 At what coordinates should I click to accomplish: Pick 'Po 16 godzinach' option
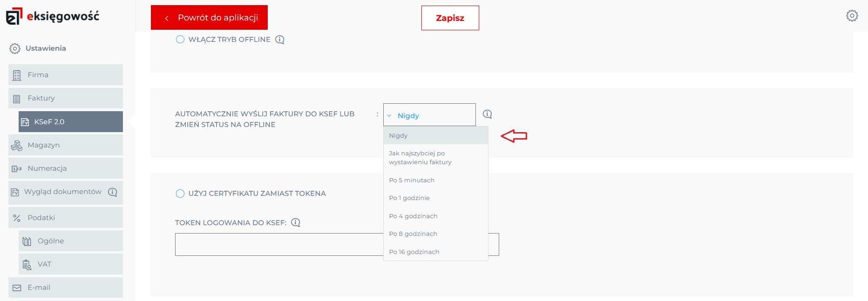pos(414,252)
